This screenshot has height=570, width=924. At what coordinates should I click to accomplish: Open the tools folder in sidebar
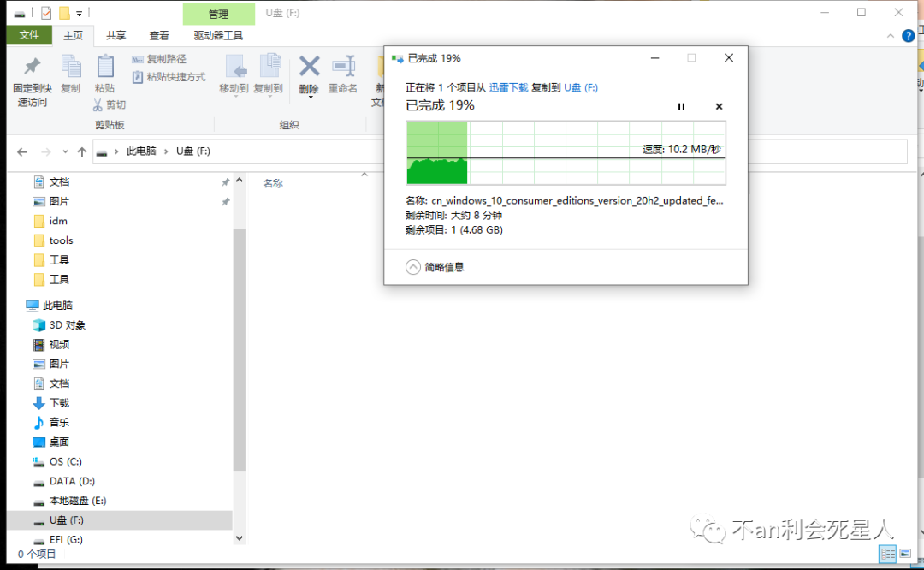pos(61,240)
